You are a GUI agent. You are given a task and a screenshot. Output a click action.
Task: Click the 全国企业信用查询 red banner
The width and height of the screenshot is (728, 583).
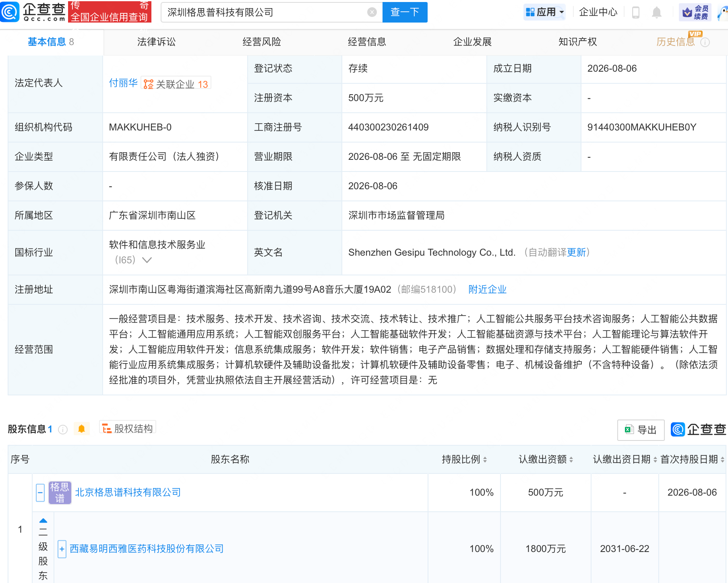pos(110,12)
